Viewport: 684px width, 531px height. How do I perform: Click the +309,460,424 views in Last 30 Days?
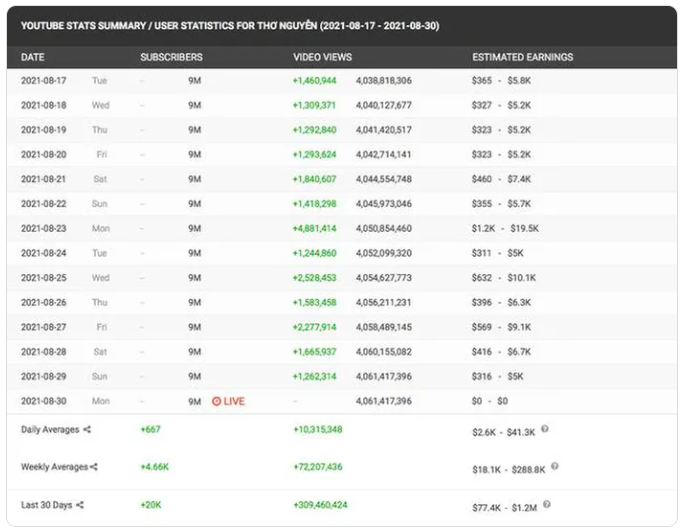tap(318, 505)
